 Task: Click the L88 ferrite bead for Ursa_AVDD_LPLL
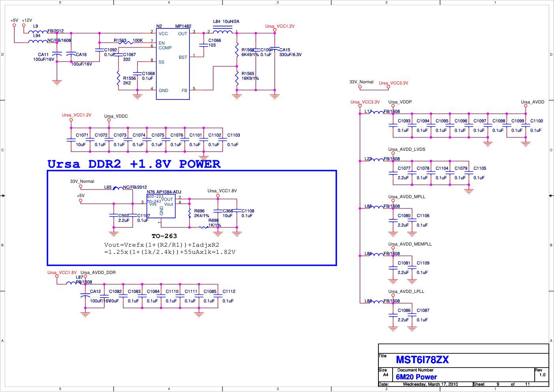[376, 302]
